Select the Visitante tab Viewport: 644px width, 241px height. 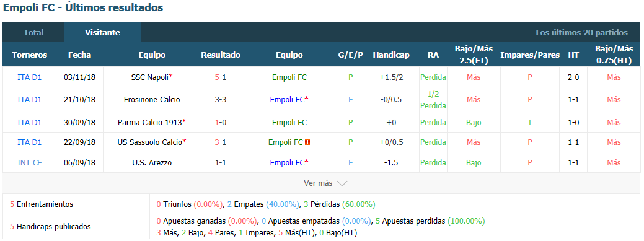tap(103, 32)
